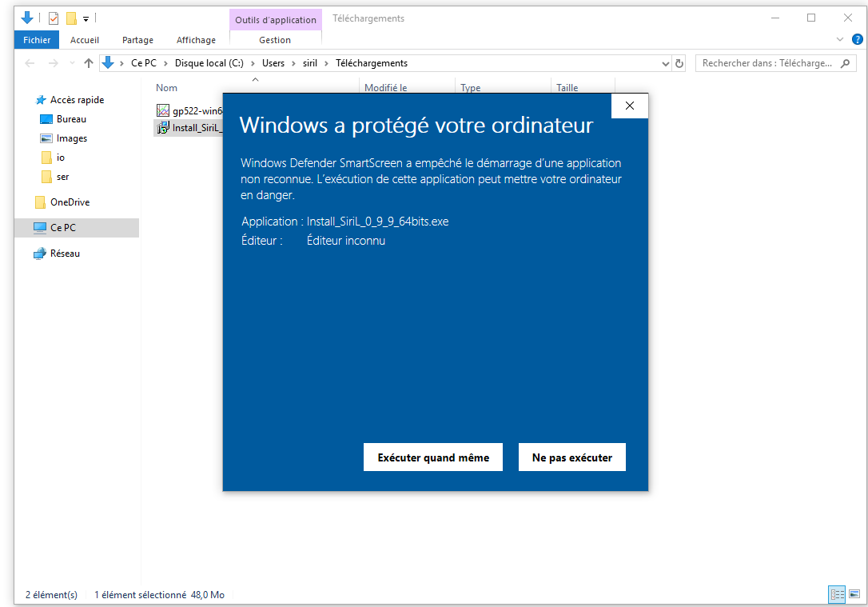Open Images in navigation pane
The width and height of the screenshot is (868, 607).
pos(72,138)
